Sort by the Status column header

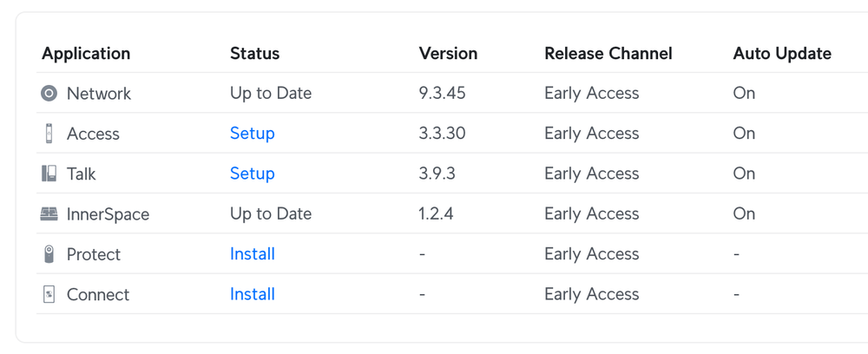[x=254, y=54]
